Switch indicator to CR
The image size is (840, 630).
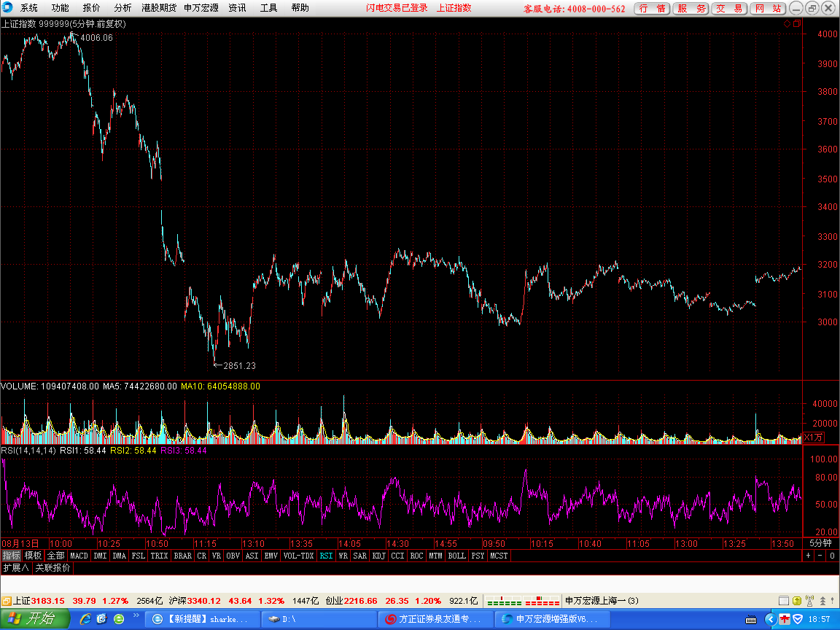click(201, 556)
